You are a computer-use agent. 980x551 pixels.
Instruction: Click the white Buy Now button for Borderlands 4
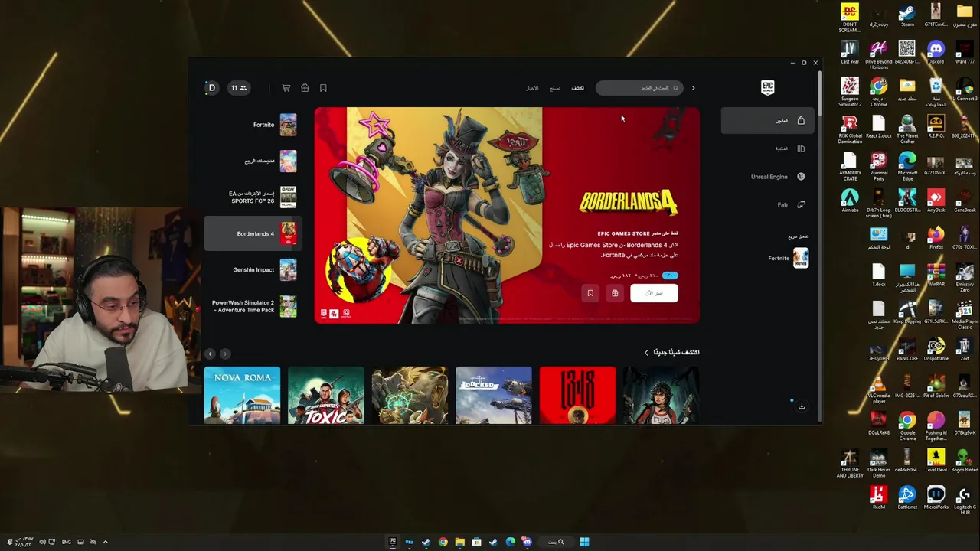[x=654, y=293]
